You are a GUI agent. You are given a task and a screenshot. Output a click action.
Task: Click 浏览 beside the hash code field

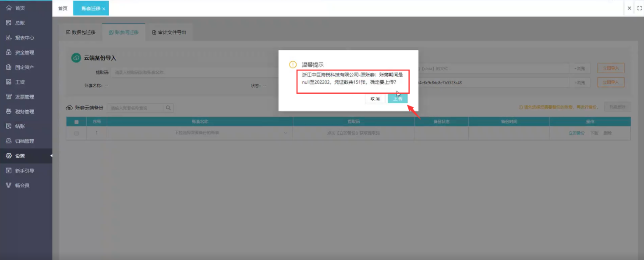coord(580,82)
